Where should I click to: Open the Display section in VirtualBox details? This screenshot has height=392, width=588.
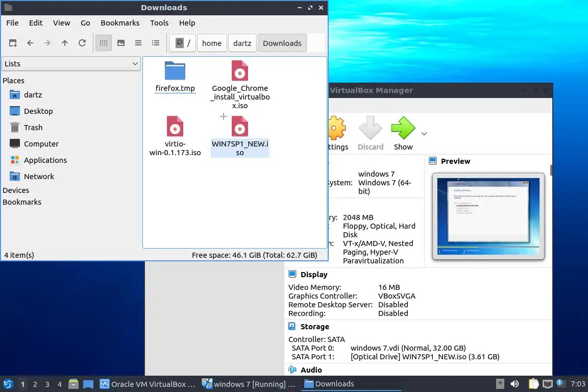(314, 275)
